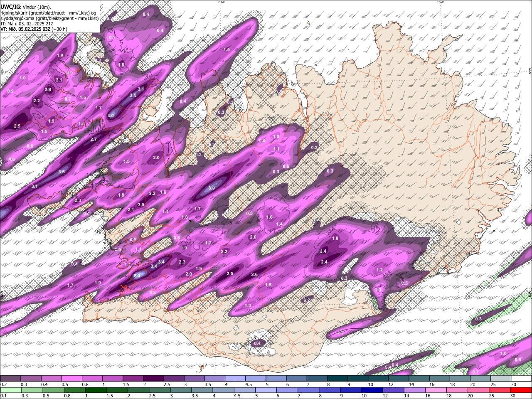This screenshot has width=532, height=399.
Task: Pick the pale green 0.1 swatch in rain scale
Action: [11, 390]
